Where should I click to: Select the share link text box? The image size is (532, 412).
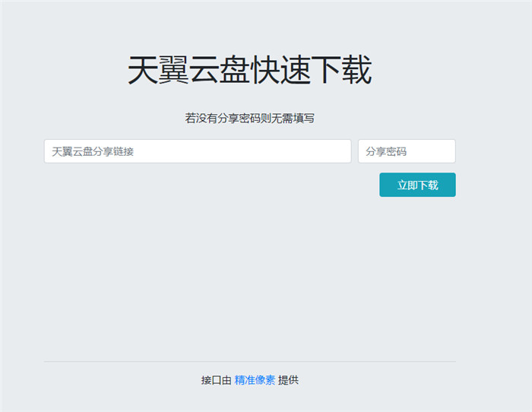(x=198, y=151)
